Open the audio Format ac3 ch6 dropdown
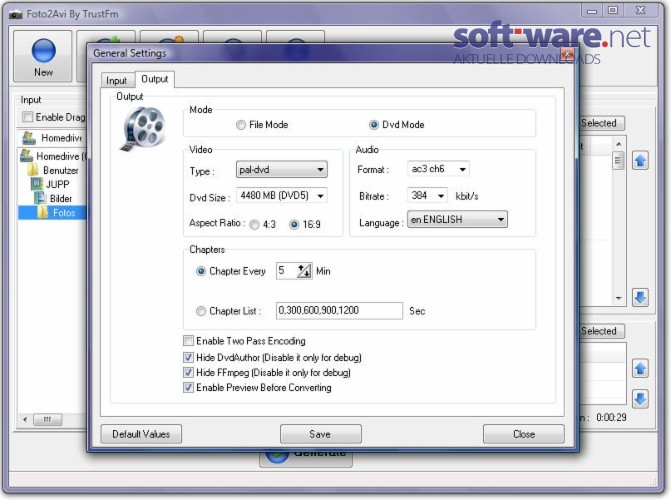 click(x=438, y=169)
